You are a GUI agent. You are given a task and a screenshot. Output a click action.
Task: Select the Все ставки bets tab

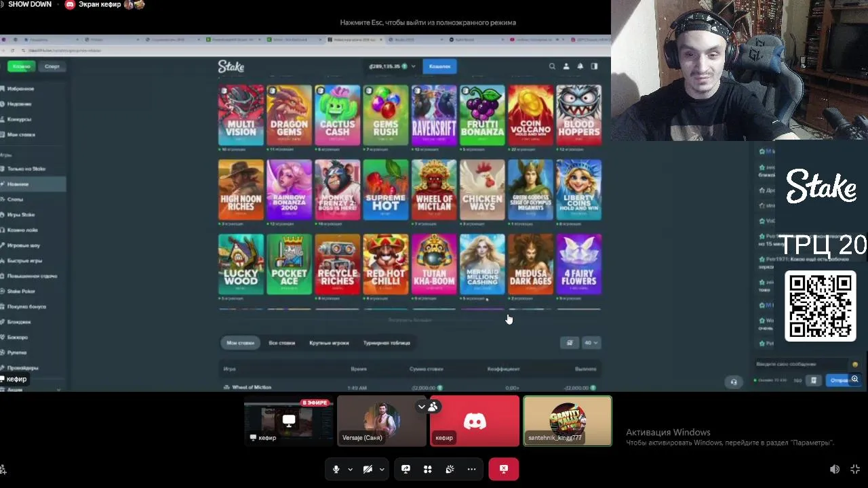(281, 343)
